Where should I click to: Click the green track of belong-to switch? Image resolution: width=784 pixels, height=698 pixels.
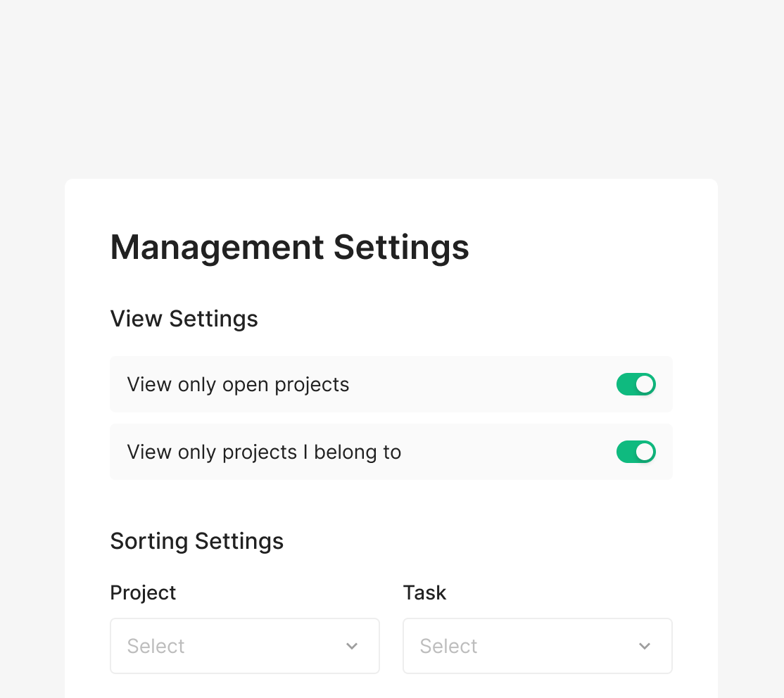tap(625, 452)
